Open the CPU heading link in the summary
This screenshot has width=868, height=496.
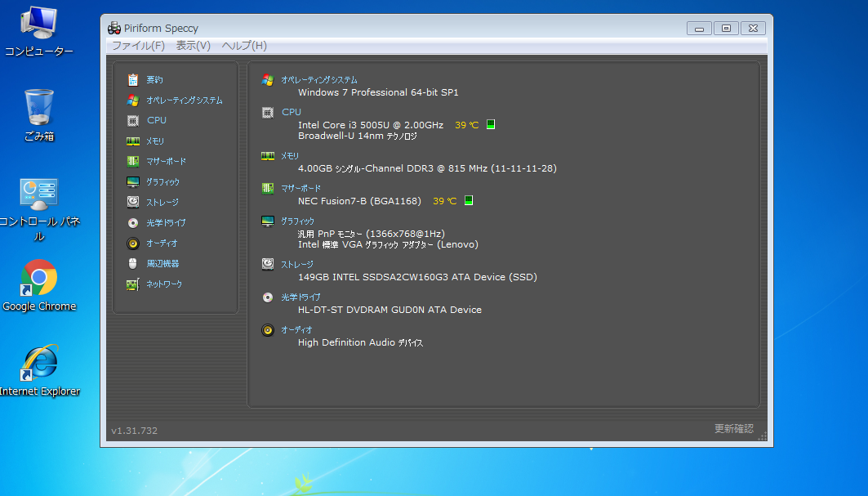pos(292,112)
